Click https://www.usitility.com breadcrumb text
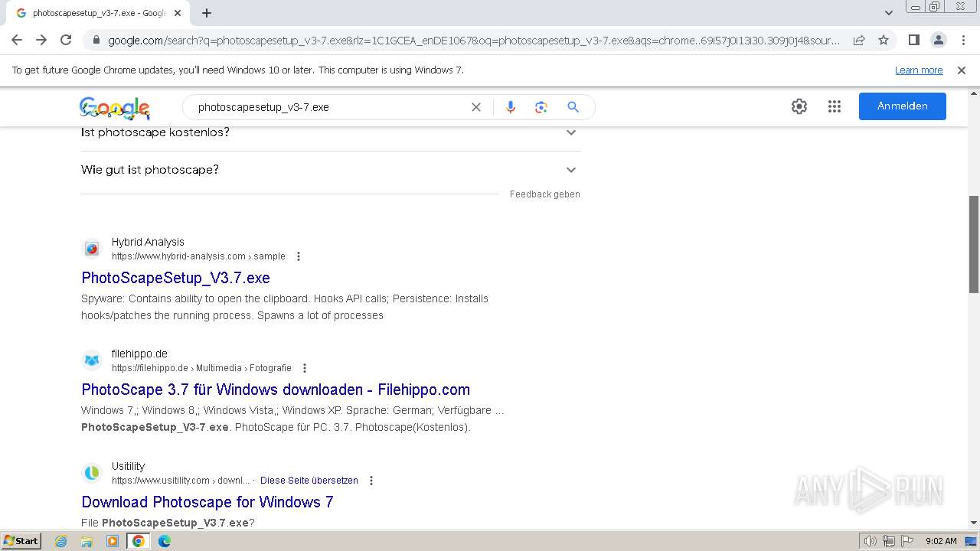The height and width of the screenshot is (551, 980). pyautogui.click(x=161, y=481)
